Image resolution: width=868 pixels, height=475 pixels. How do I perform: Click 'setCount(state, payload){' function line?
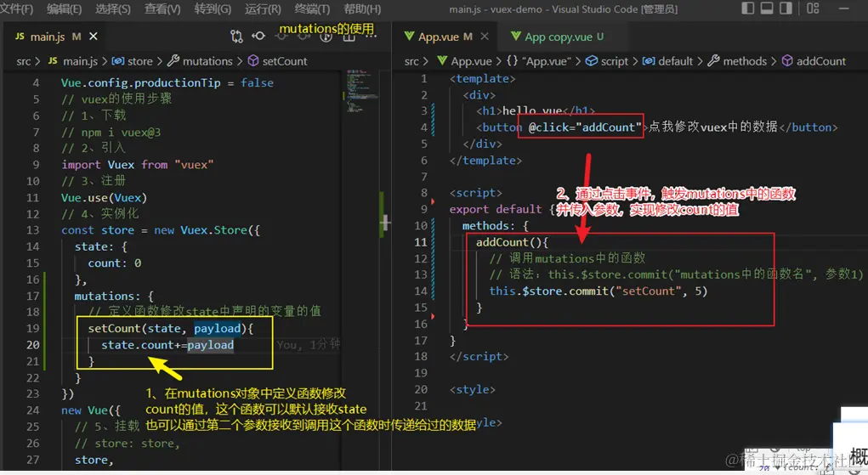tap(171, 328)
